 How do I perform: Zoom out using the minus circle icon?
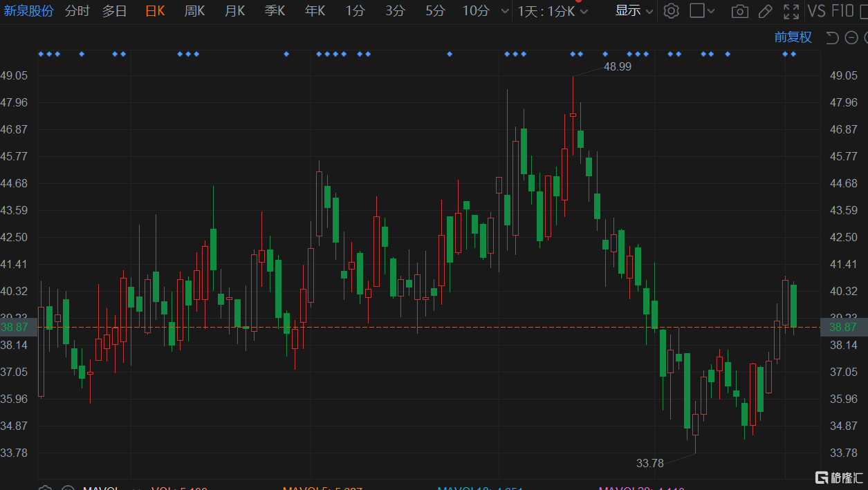850,37
